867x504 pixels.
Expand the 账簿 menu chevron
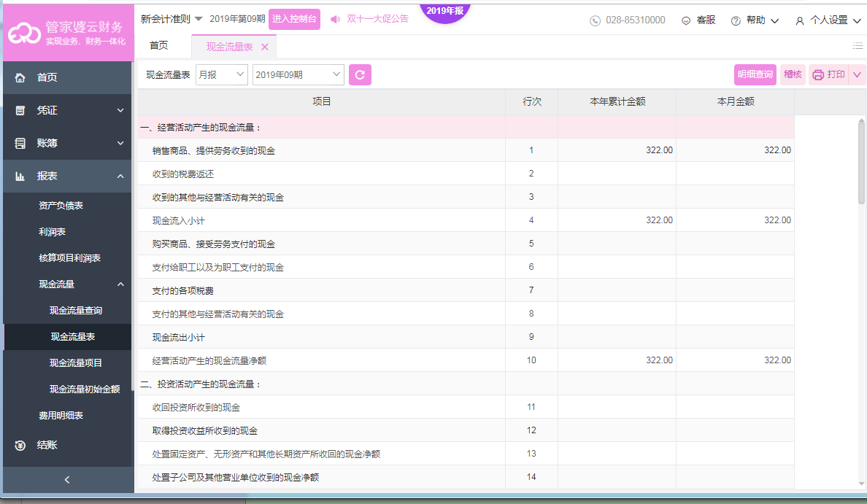coord(120,143)
